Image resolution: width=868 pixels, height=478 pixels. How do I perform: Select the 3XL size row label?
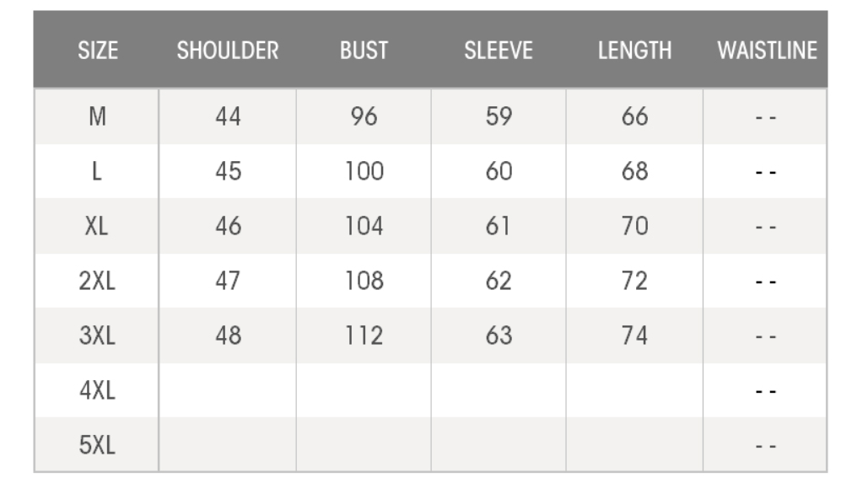[97, 336]
